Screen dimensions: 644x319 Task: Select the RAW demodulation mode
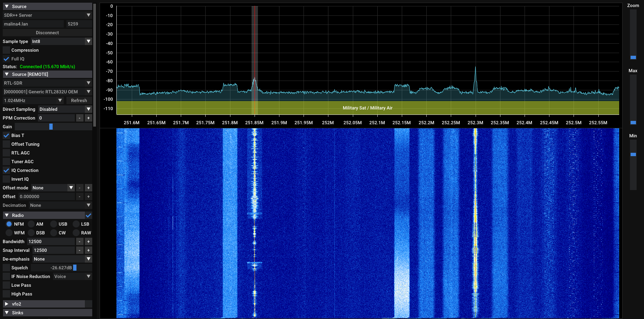coord(76,233)
